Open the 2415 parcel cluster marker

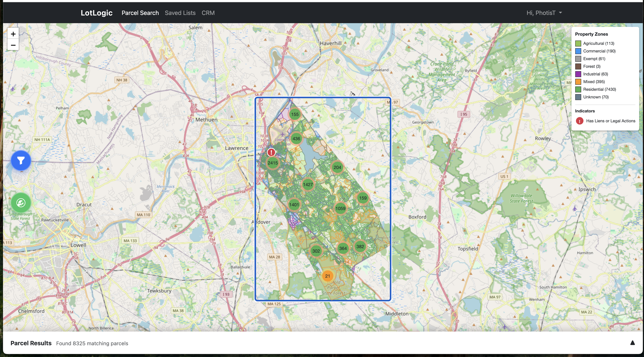tap(272, 163)
